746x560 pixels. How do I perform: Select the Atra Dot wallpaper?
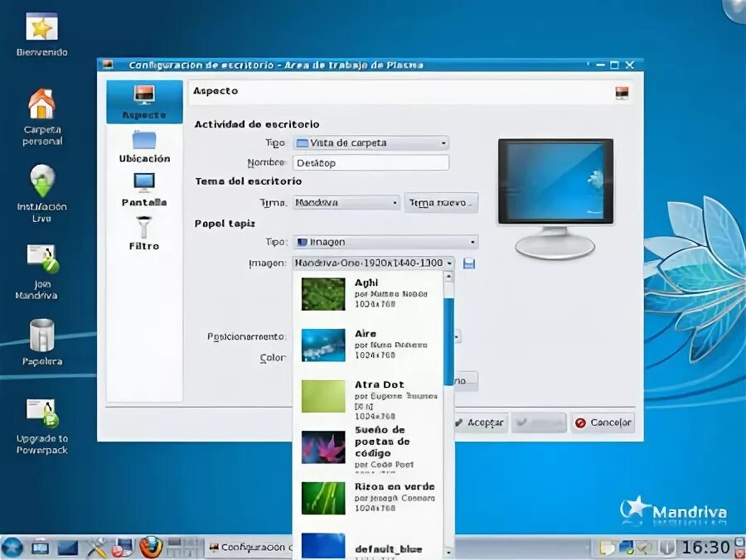(369, 398)
